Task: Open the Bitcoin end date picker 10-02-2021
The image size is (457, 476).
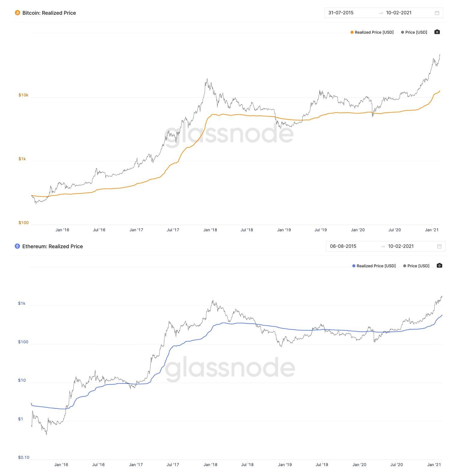Action: click(399, 13)
